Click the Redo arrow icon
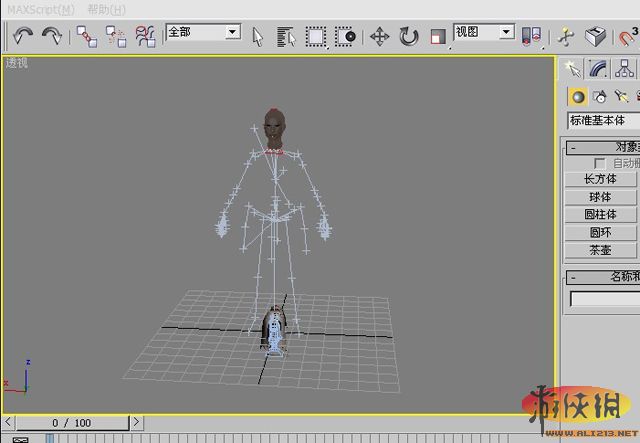The height and width of the screenshot is (443, 640). tap(51, 36)
